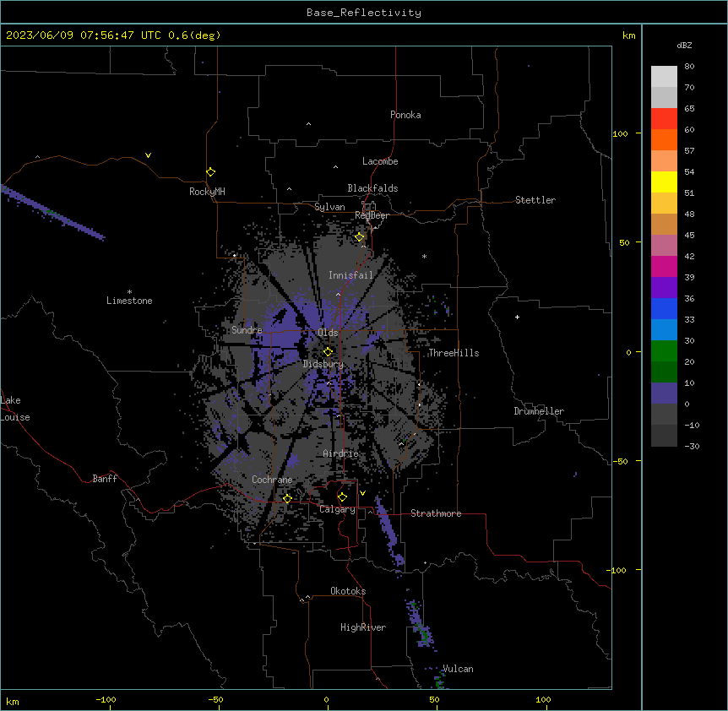Click the HighRiver city label
728x711 pixels.
[363, 627]
